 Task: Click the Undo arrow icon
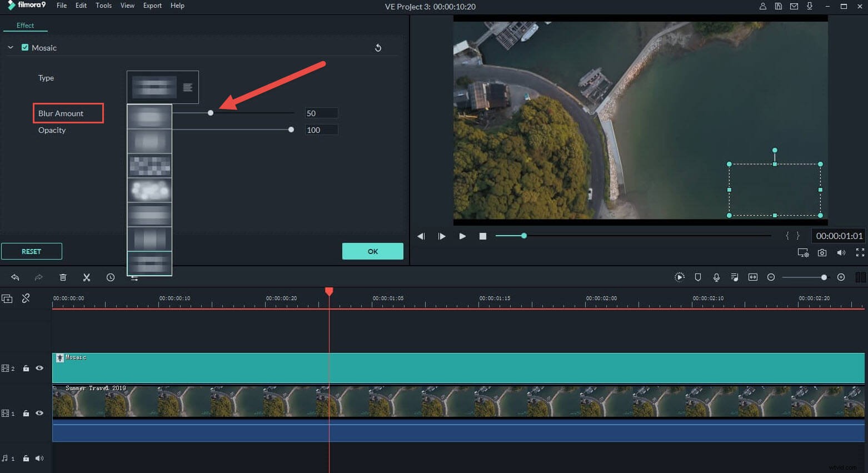point(15,277)
